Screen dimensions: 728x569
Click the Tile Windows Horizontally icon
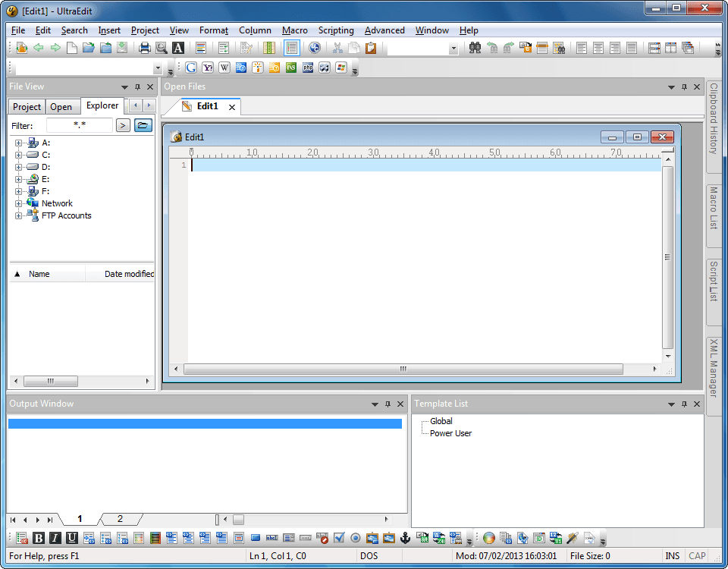[654, 47]
